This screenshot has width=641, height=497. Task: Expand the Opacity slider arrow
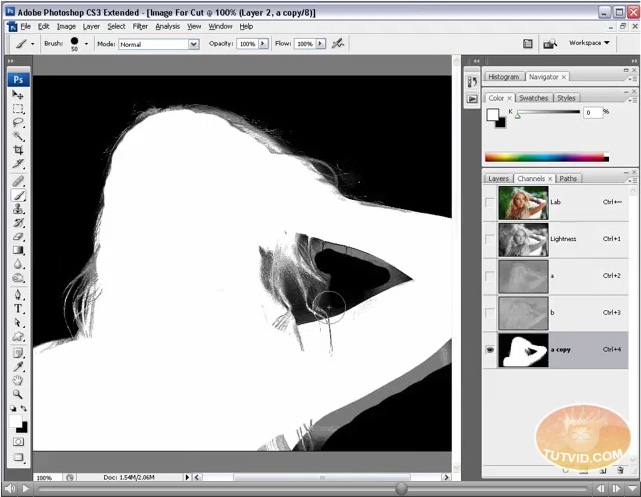263,44
